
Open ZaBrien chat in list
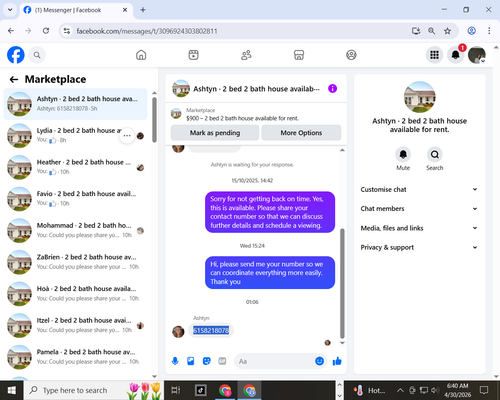tap(75, 262)
